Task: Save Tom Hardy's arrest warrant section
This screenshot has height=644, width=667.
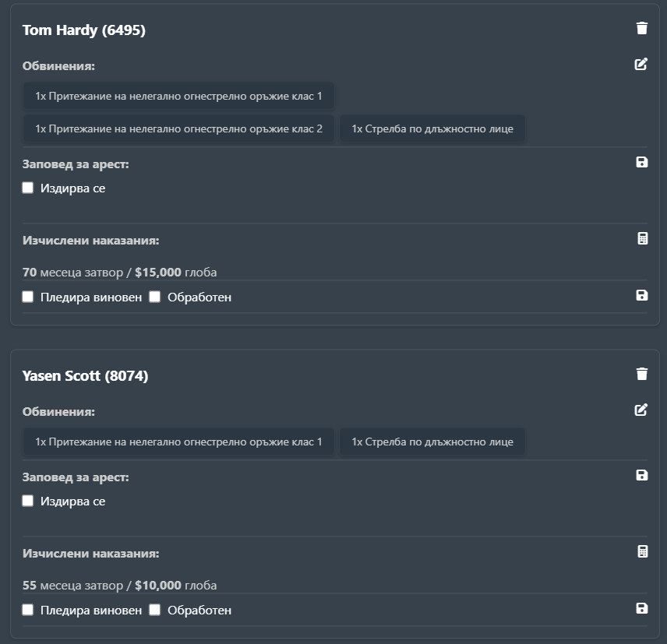Action: (642, 162)
